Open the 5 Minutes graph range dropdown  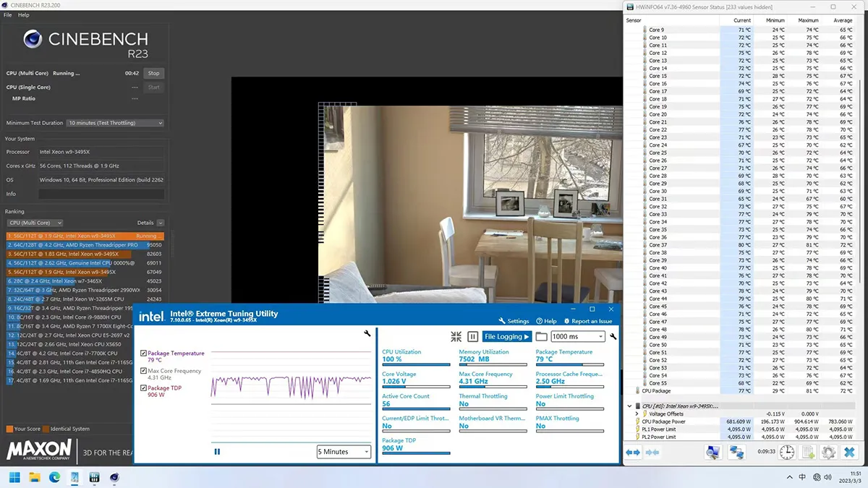[x=344, y=452]
